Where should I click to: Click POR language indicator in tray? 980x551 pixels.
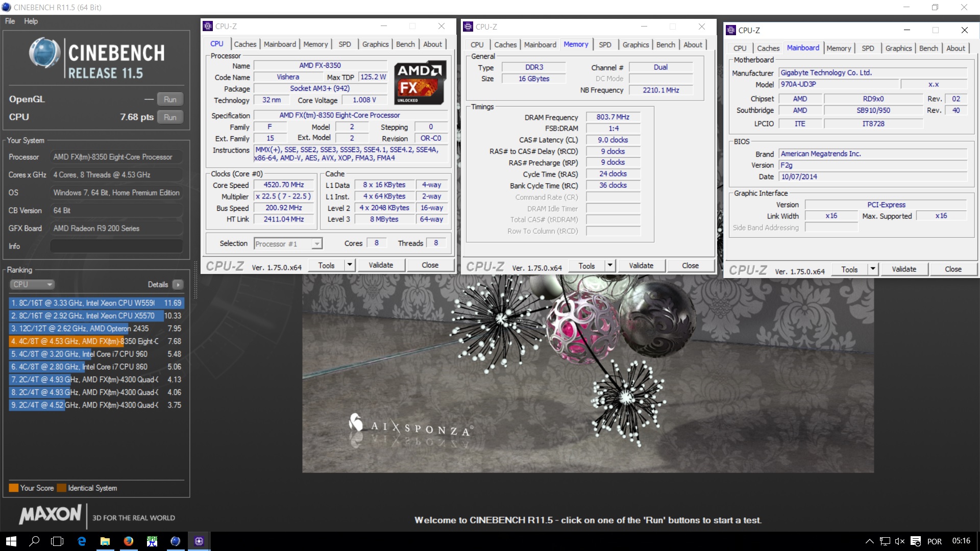click(x=934, y=541)
